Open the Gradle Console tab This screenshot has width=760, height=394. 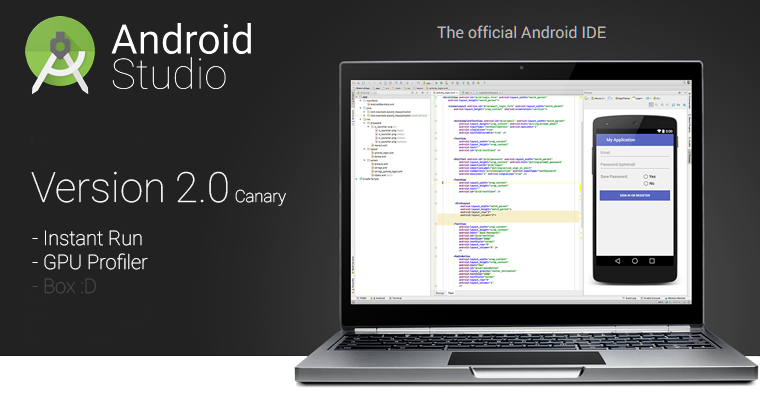point(650,298)
